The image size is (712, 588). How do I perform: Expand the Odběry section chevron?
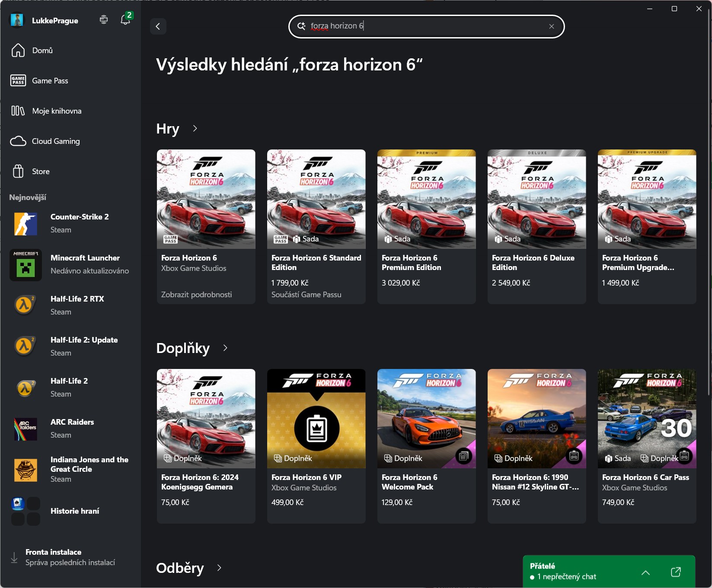tap(219, 568)
